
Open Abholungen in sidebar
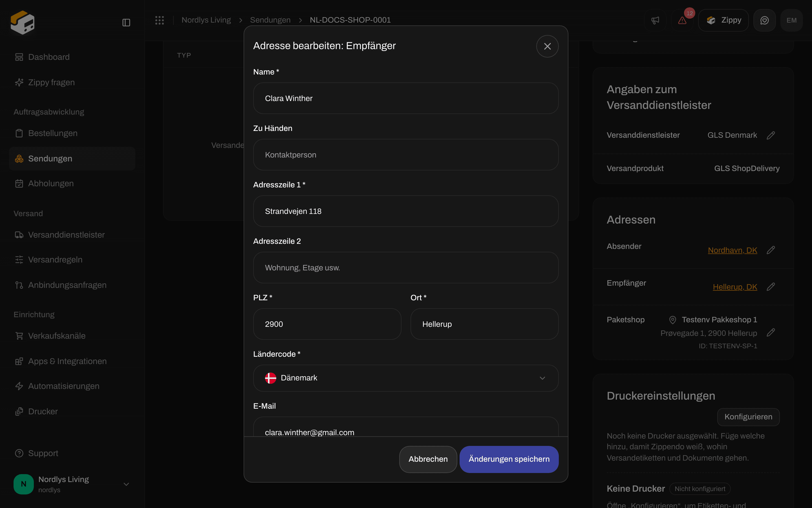[x=72, y=183]
